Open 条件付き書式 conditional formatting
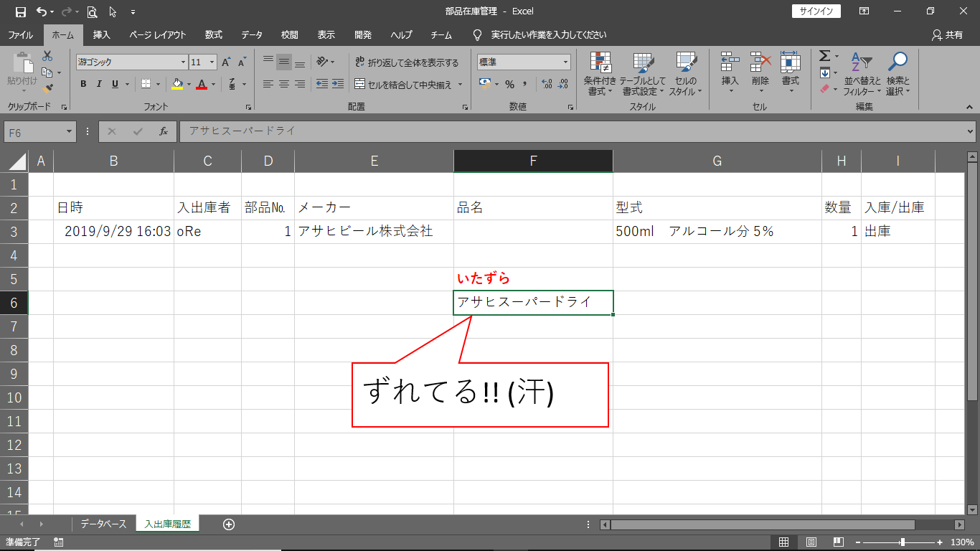980x551 pixels. (600, 74)
